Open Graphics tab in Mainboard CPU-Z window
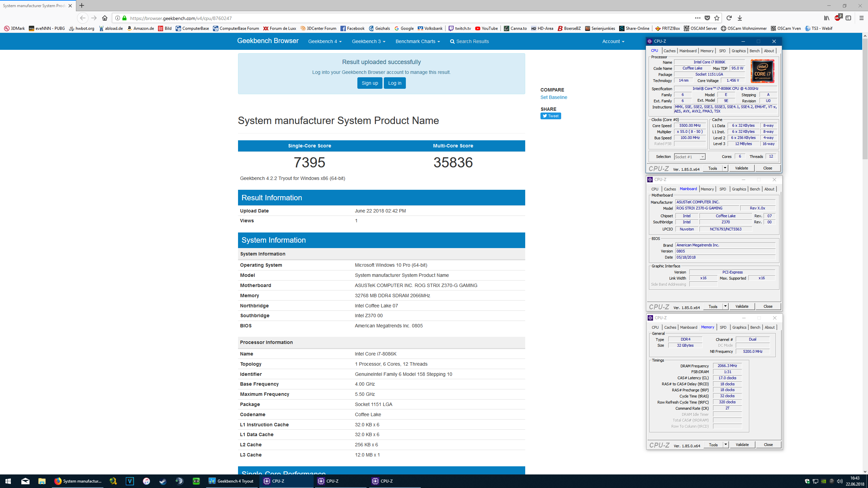 tap(739, 189)
